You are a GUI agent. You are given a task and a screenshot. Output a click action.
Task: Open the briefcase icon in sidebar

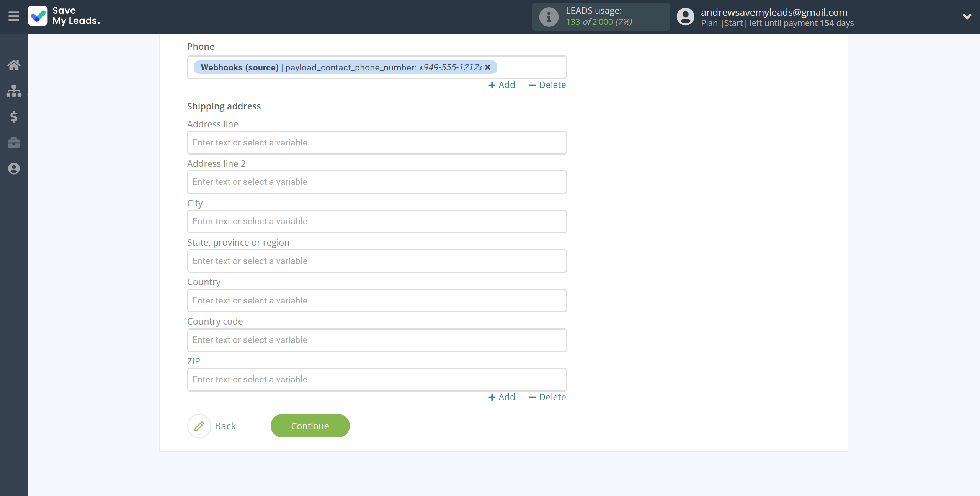pyautogui.click(x=14, y=143)
